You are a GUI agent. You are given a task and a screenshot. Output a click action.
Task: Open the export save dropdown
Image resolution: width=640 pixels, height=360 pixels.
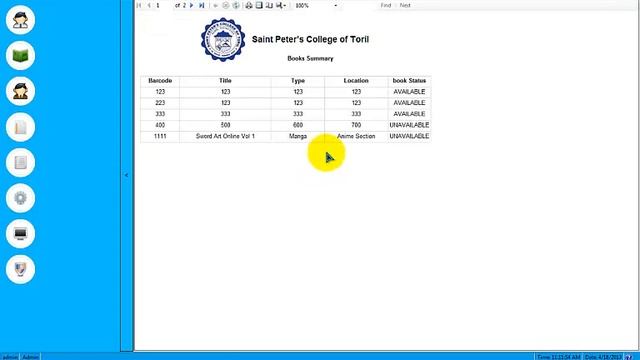[281, 5]
